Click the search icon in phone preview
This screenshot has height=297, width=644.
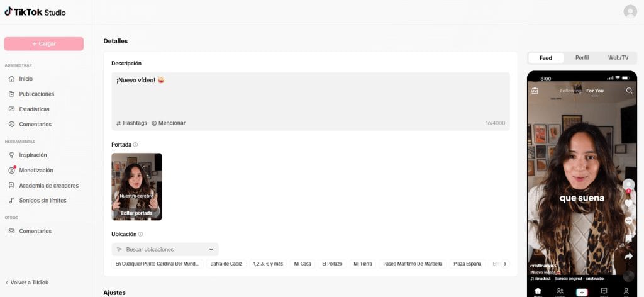point(629,91)
